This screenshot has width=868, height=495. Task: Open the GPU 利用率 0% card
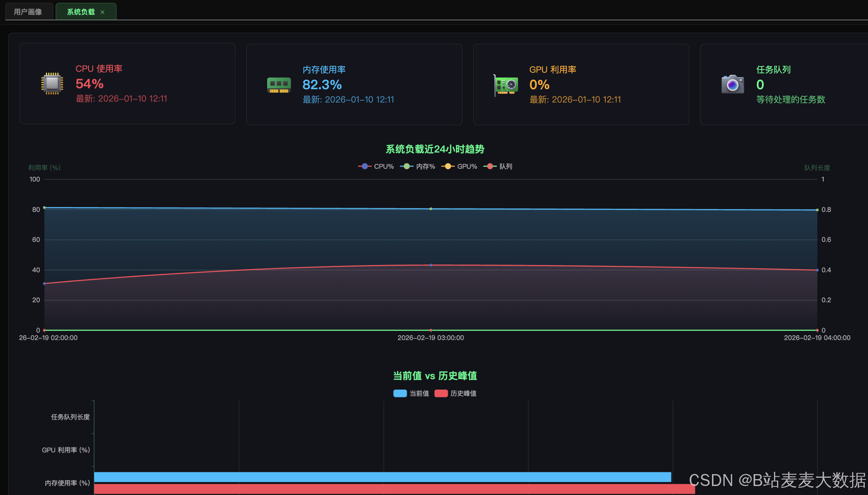coord(581,85)
